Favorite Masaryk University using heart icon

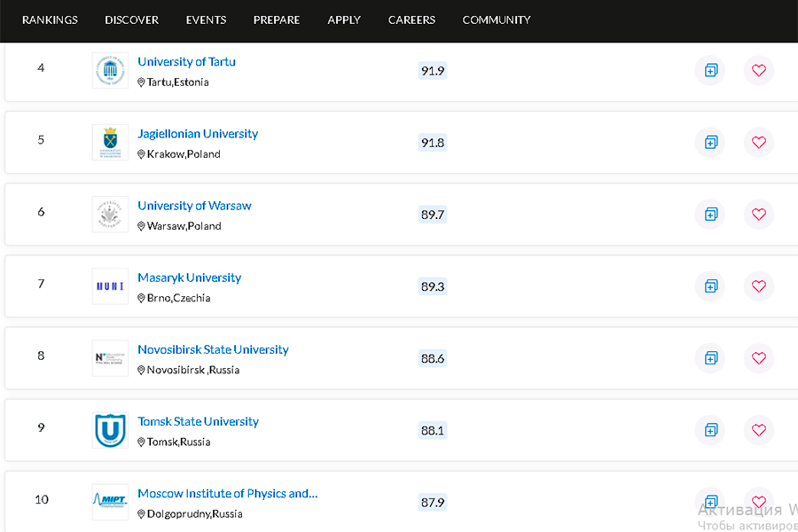point(758,286)
